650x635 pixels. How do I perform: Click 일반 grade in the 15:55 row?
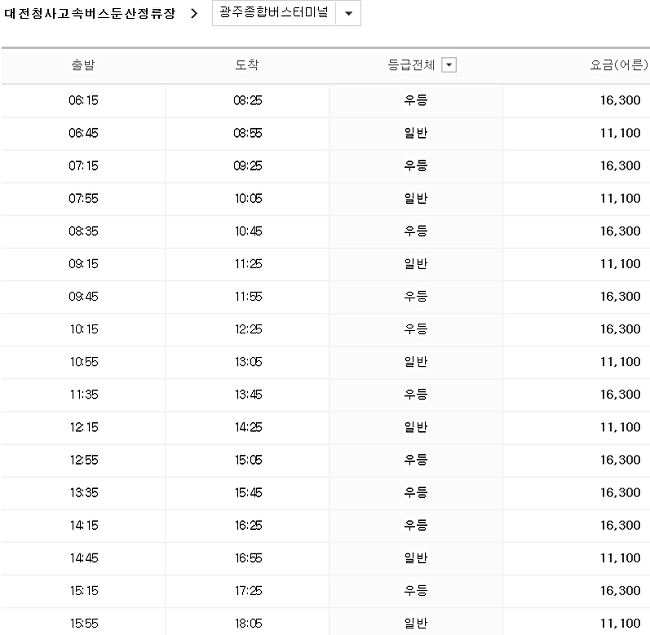pos(416,624)
